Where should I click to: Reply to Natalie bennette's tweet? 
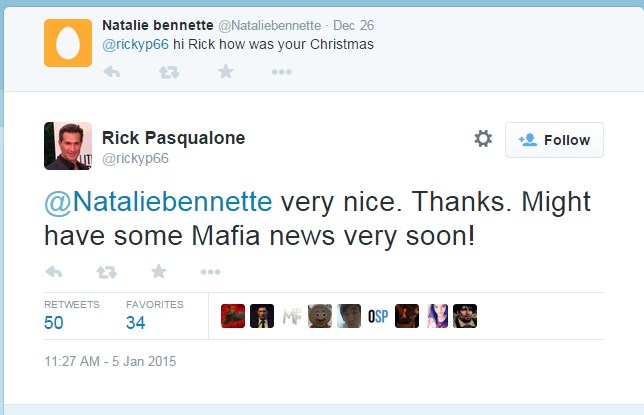[x=111, y=72]
